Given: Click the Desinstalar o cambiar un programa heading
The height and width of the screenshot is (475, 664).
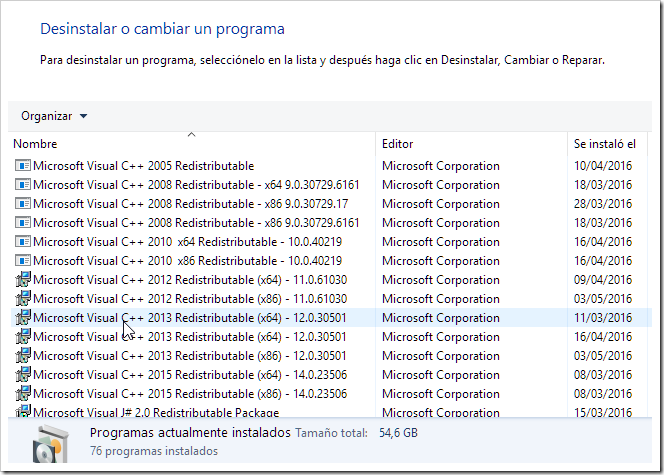Looking at the screenshot, I should (162, 29).
